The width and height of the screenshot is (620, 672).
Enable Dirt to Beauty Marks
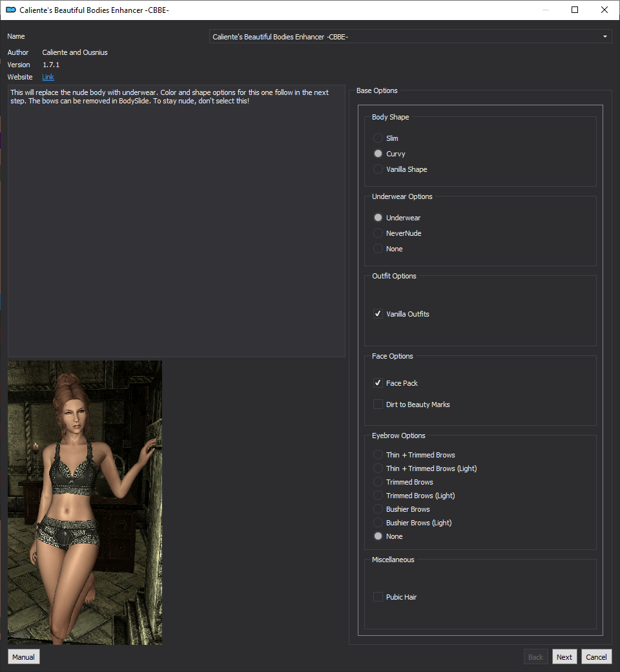[411, 404]
